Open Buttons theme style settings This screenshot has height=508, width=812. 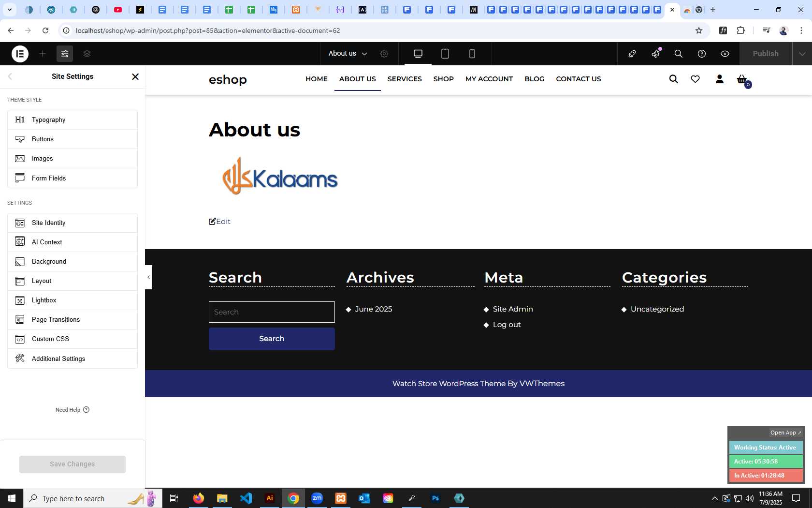pyautogui.click(x=72, y=139)
